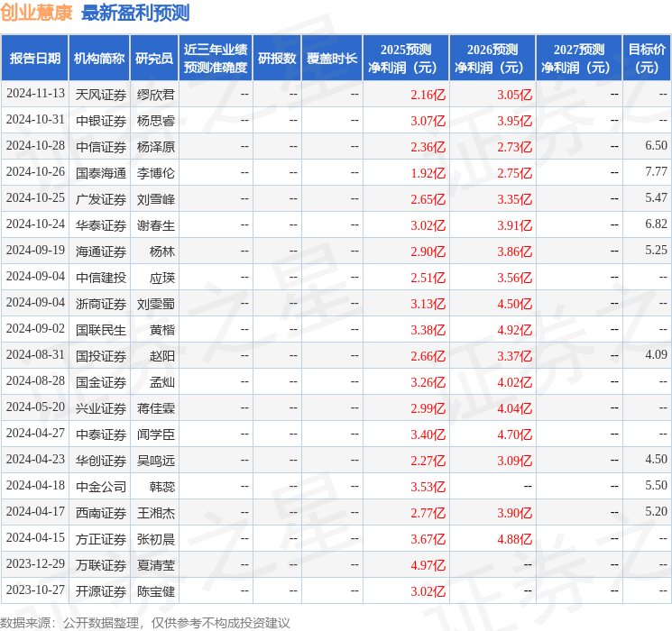Click the date 2024-10-28

(35, 146)
